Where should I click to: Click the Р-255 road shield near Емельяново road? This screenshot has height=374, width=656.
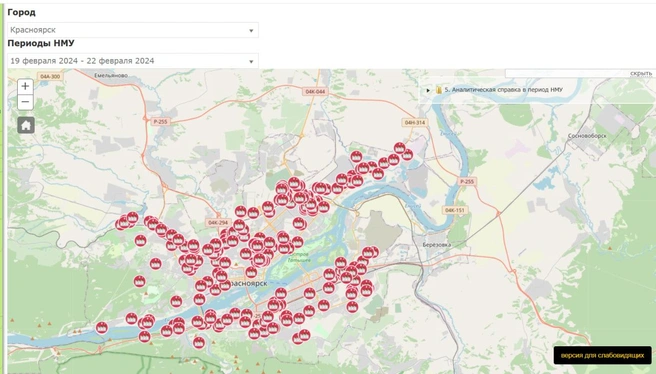160,122
